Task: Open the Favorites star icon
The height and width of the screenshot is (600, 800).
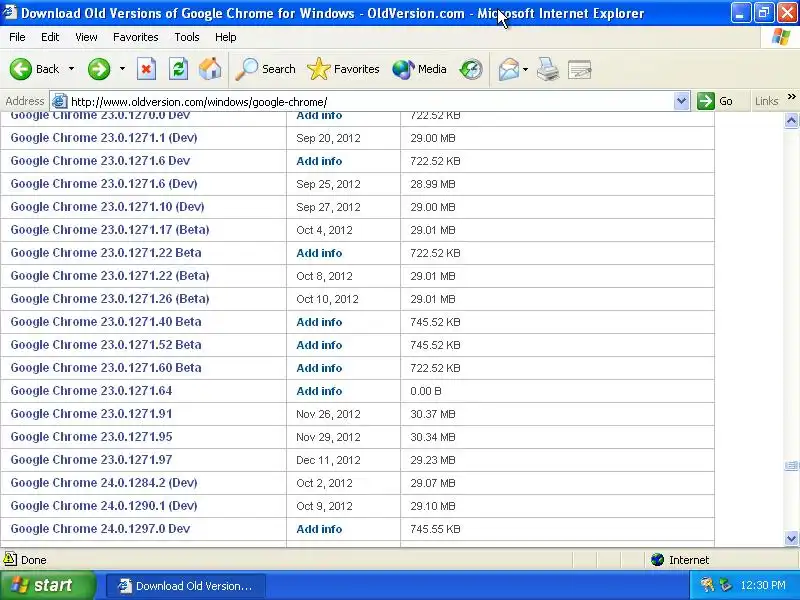Action: tap(319, 69)
